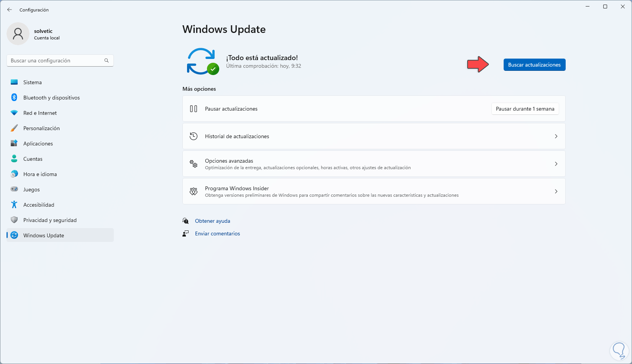Click the Windows Update sidebar icon

tap(14, 235)
